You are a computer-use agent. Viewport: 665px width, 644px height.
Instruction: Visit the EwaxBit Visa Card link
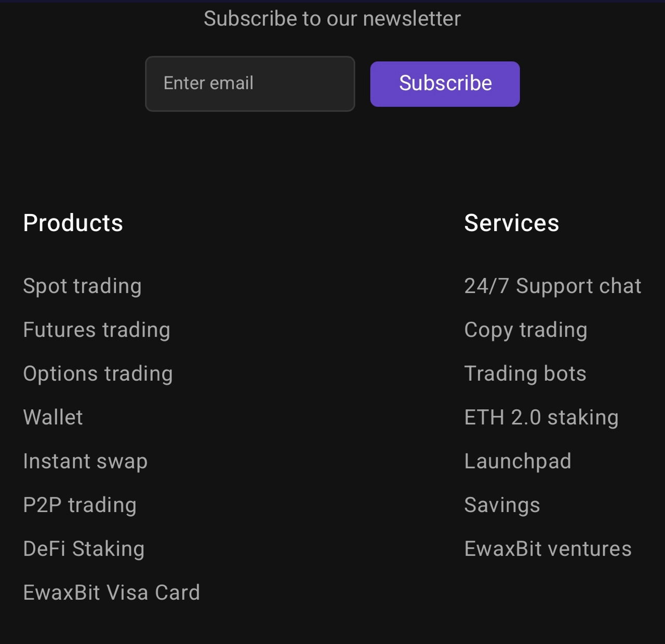(112, 593)
